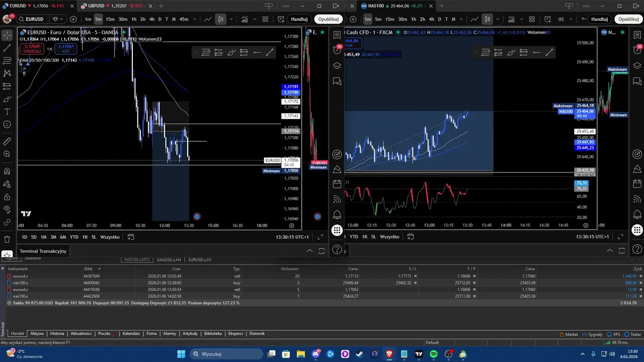Close eurusd.x order 44387840 with X
The image size is (644, 362).
point(640,276)
